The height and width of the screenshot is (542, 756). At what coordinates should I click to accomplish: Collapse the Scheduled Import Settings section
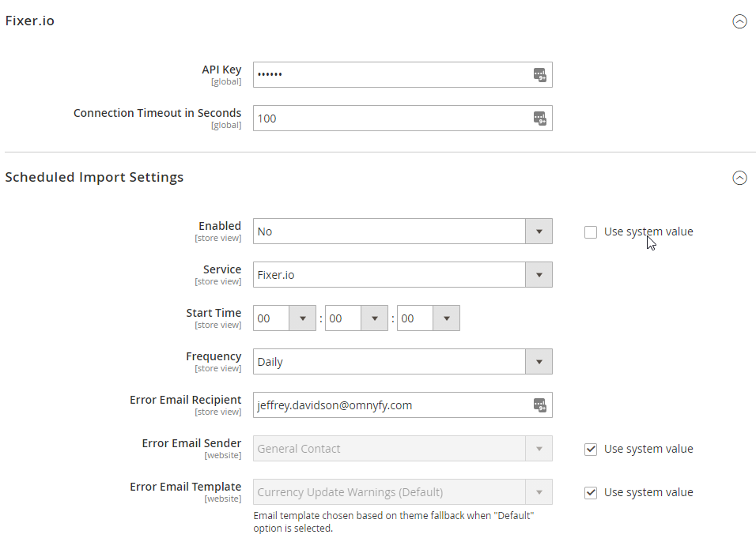click(739, 178)
